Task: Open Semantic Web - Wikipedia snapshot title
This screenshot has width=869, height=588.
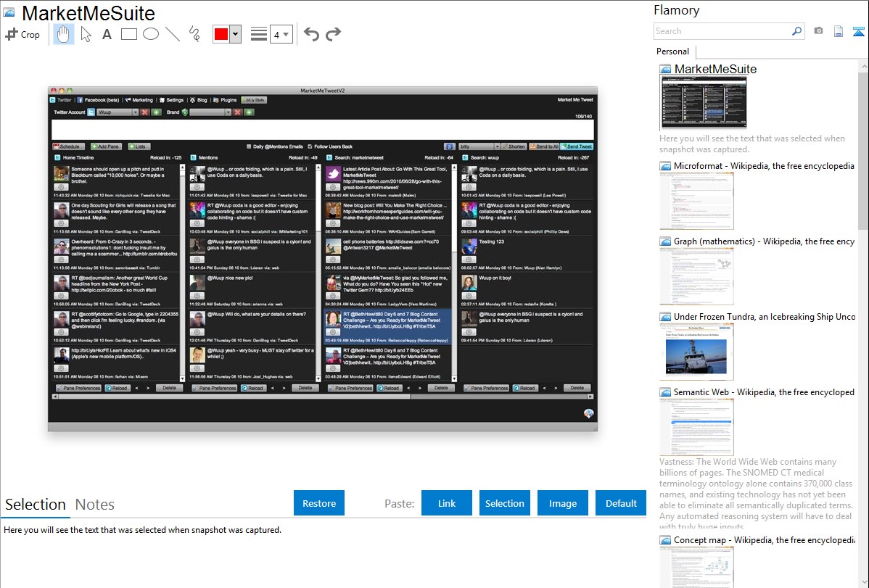Action: click(764, 392)
